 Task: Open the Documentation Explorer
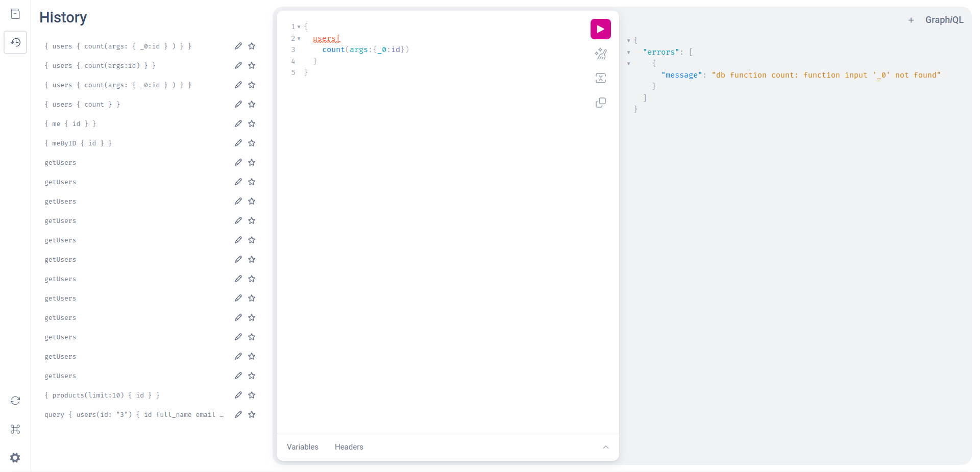(x=15, y=14)
